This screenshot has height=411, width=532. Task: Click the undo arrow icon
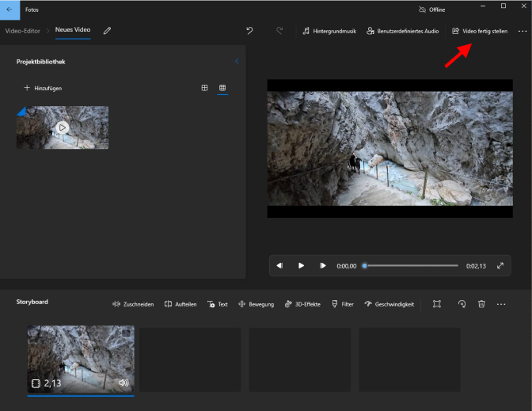[x=249, y=31]
